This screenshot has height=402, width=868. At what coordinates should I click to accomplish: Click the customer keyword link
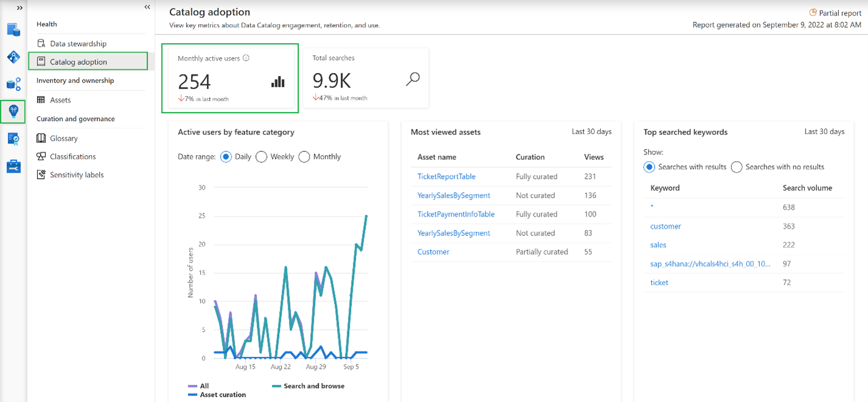(x=665, y=226)
